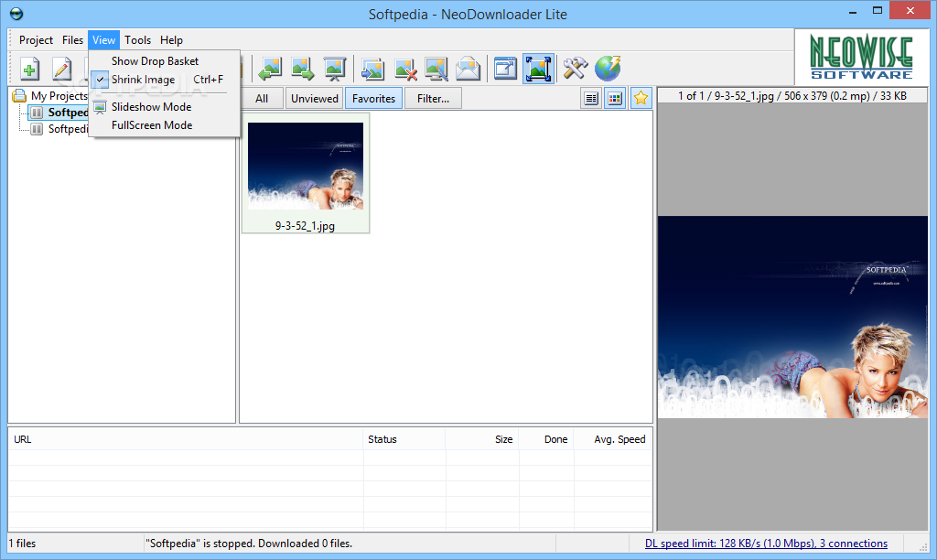Show only Unviewed images
Screen dimensions: 937x560
pyautogui.click(x=315, y=99)
